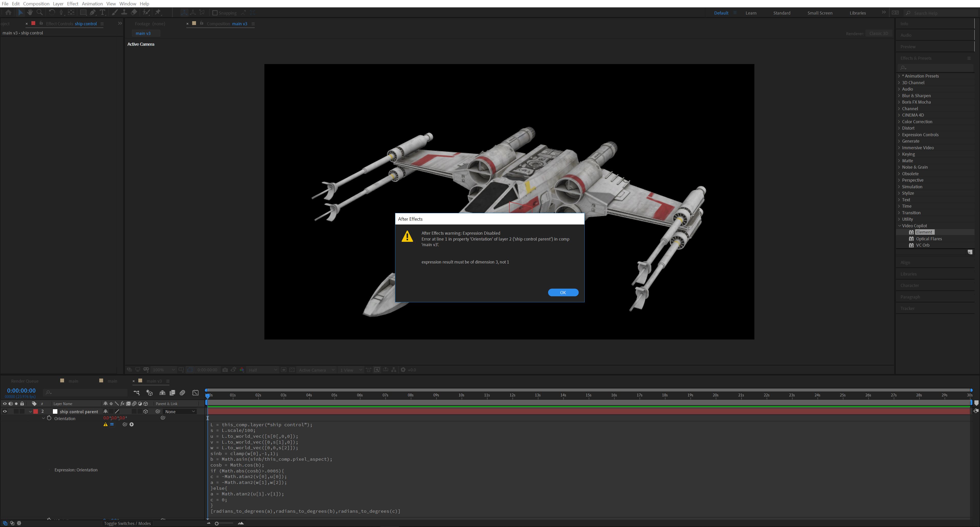This screenshot has width=980, height=527.
Task: Select Optical Flares under Video Copilot
Action: click(x=929, y=239)
